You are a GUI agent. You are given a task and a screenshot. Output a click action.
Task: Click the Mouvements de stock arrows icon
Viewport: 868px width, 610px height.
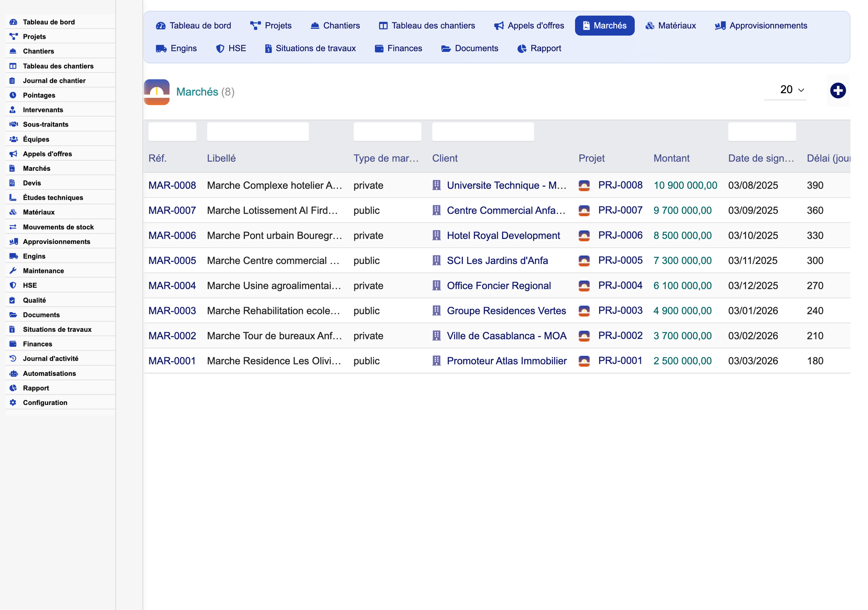[x=13, y=227]
